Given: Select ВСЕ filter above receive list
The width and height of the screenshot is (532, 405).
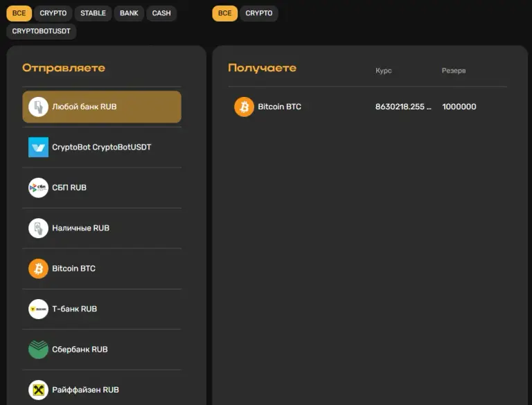Looking at the screenshot, I should coord(225,13).
